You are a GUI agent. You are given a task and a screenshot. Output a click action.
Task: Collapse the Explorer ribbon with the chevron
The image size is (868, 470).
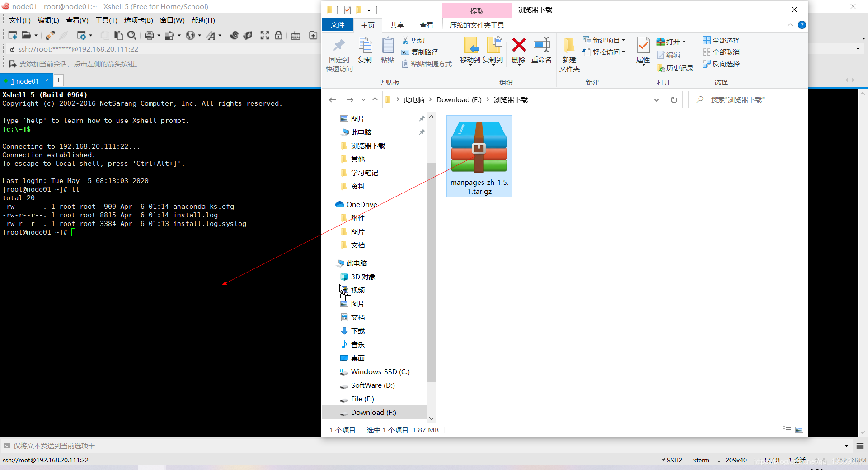[x=790, y=25]
